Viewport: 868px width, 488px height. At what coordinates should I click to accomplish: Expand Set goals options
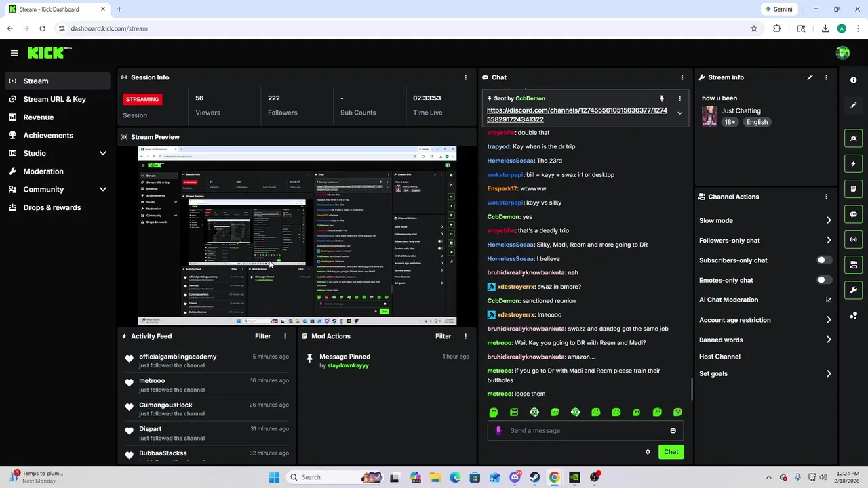(x=829, y=373)
